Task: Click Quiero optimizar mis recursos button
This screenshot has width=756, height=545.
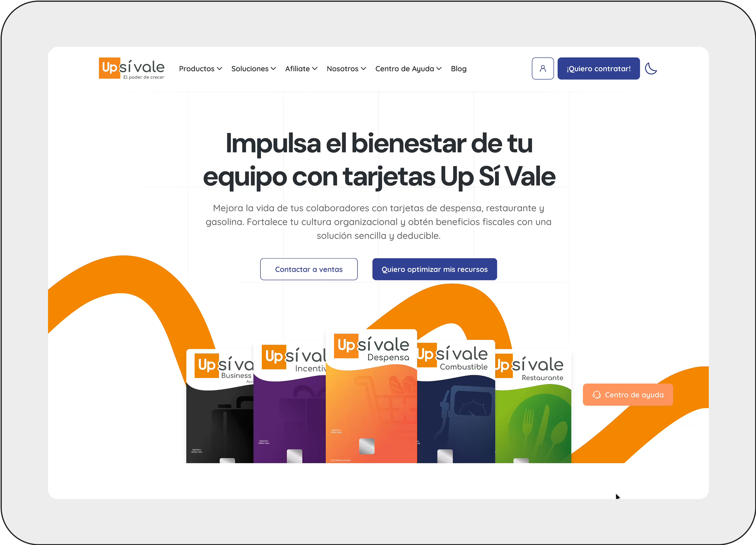Action: 434,269
